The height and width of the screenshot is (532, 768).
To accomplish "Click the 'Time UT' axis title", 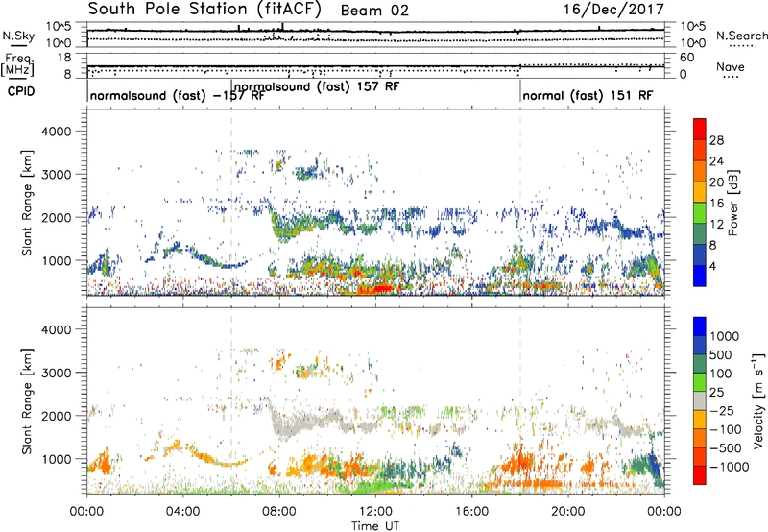I will point(375,526).
